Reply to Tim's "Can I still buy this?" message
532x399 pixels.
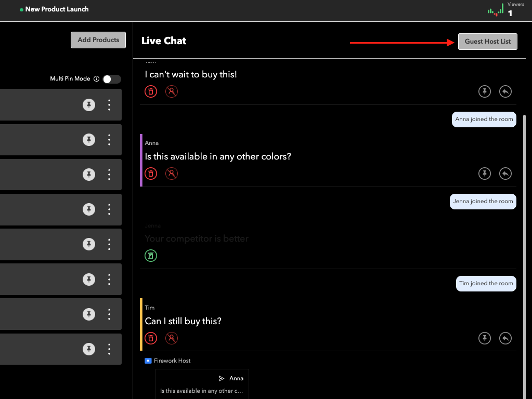[x=505, y=338]
